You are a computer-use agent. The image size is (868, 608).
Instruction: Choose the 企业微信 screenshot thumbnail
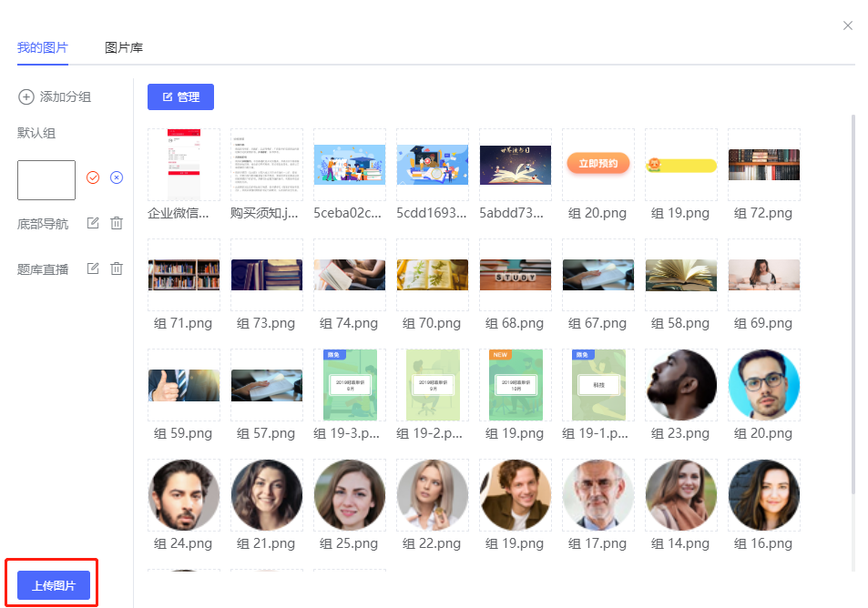[183, 165]
